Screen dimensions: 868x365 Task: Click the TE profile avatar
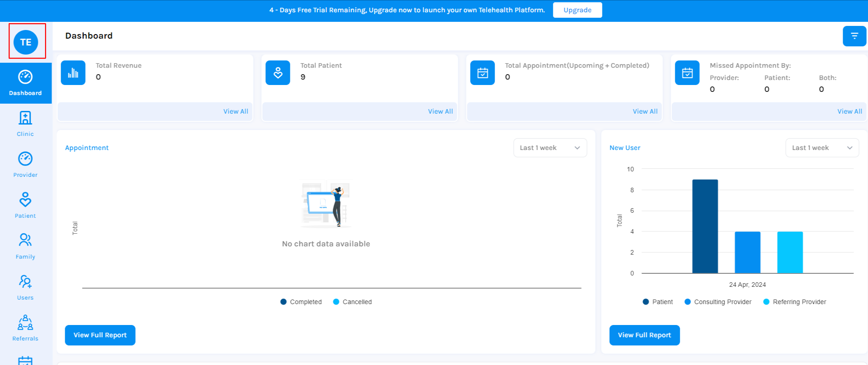point(26,42)
